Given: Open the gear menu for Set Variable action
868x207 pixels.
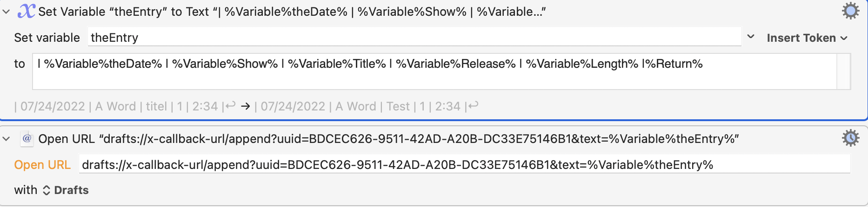Looking at the screenshot, I should pyautogui.click(x=850, y=11).
